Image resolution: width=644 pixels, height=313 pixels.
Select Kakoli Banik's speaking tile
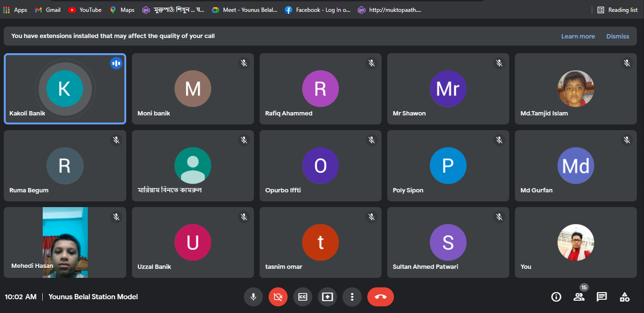tap(65, 89)
